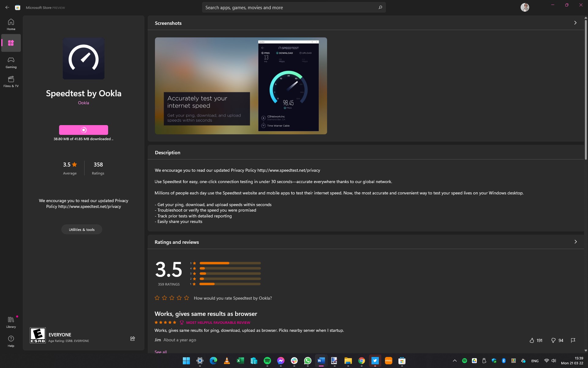This screenshot has height=368, width=588.
Task: Rate Speedtest three stars
Action: click(172, 298)
